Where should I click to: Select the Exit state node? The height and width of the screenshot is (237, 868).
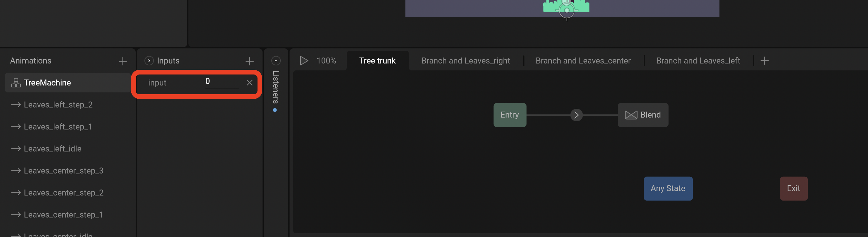tap(794, 189)
